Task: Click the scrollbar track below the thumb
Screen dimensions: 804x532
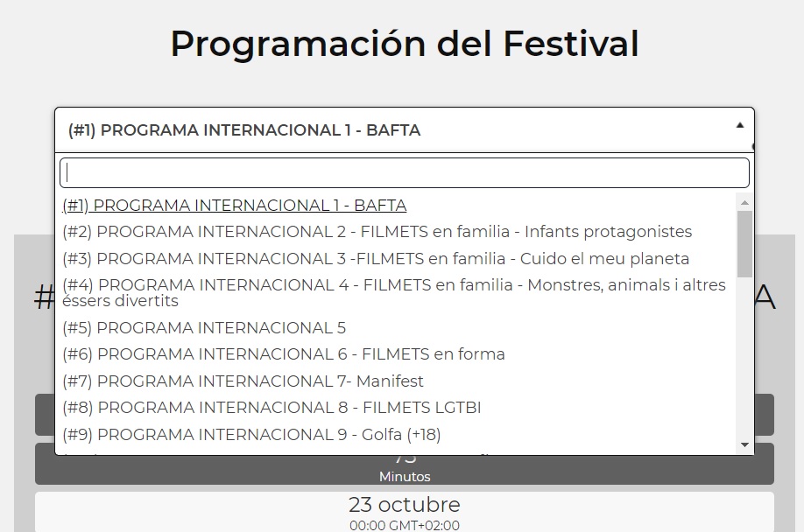Action: [744, 359]
